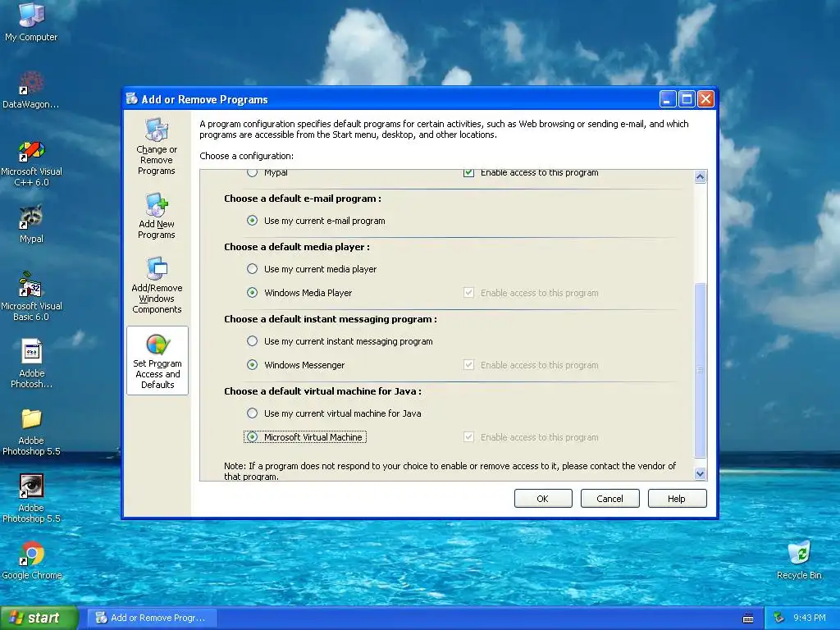Viewport: 840px width, 630px height.
Task: Open the Start menu
Action: coord(39,618)
